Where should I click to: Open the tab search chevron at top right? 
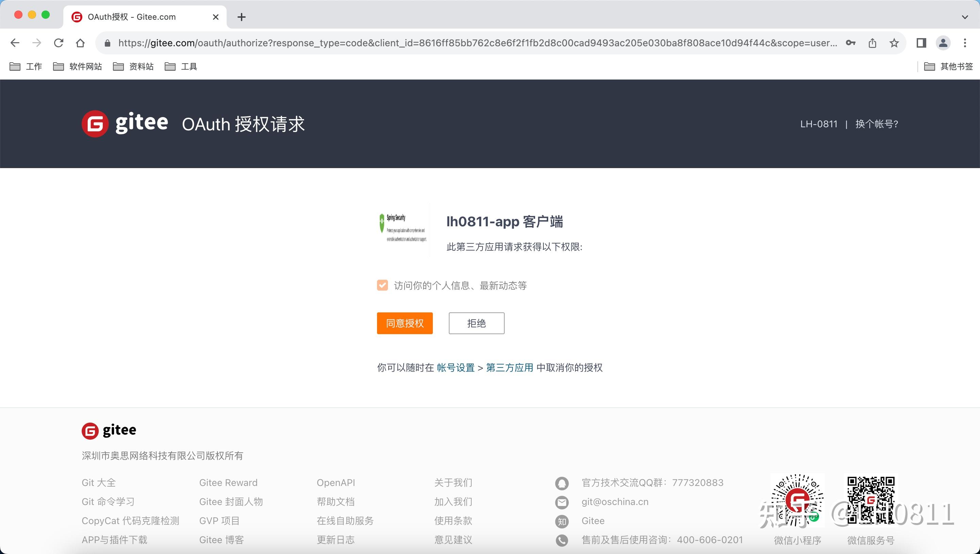[x=964, y=17]
